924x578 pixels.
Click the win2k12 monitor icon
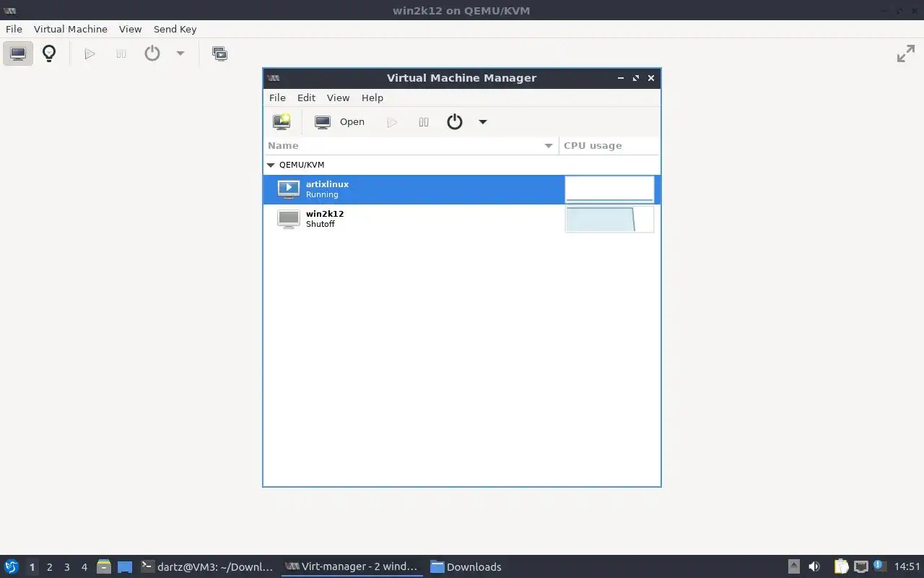(x=289, y=219)
